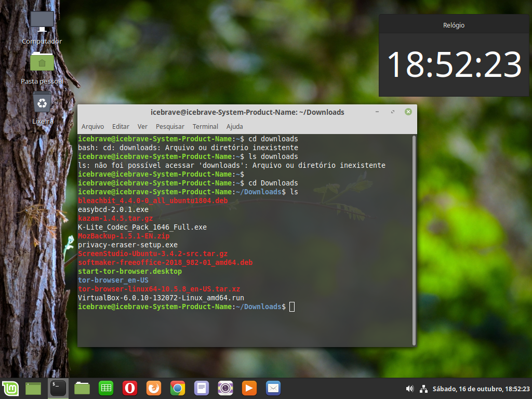
Task: Click bleachbit_4.4.0-0_all_ubuntu1804.deb in the listing
Action: (x=153, y=201)
